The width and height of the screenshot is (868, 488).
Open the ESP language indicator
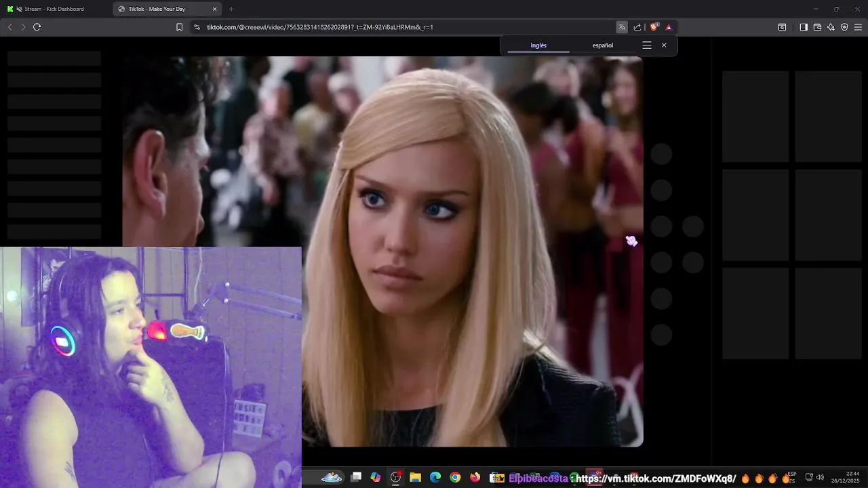[x=792, y=478]
